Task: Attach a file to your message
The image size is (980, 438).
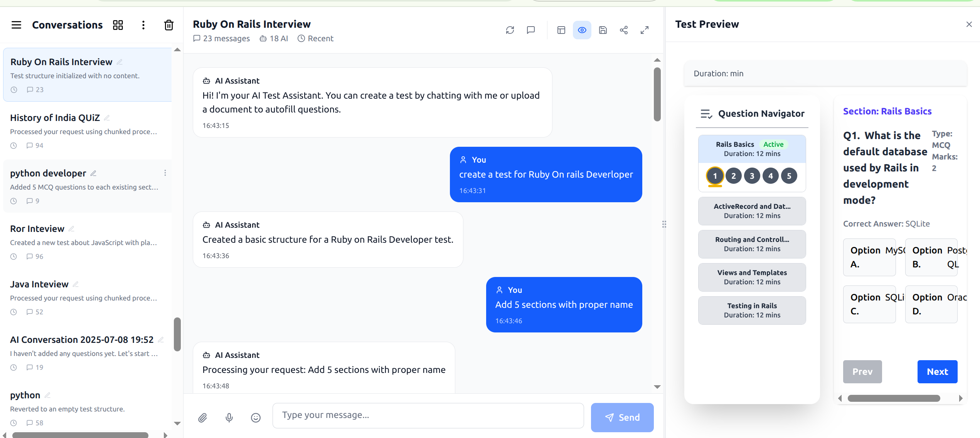Action: [x=203, y=418]
